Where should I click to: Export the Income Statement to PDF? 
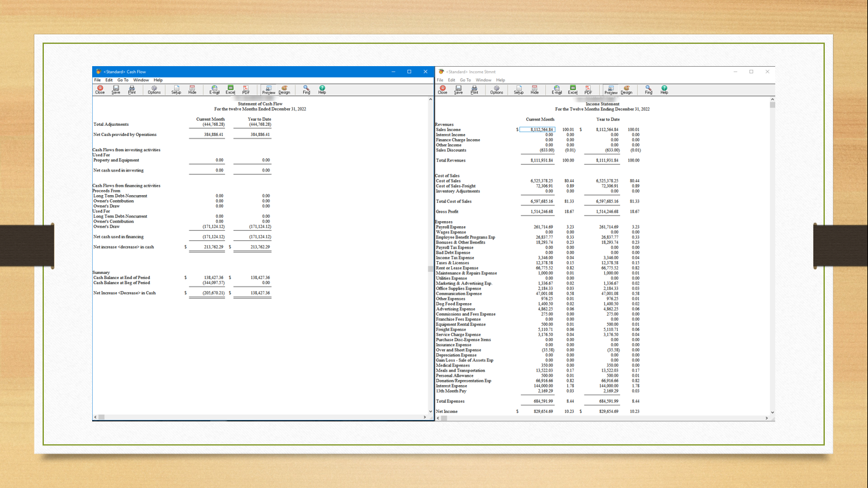(x=588, y=90)
